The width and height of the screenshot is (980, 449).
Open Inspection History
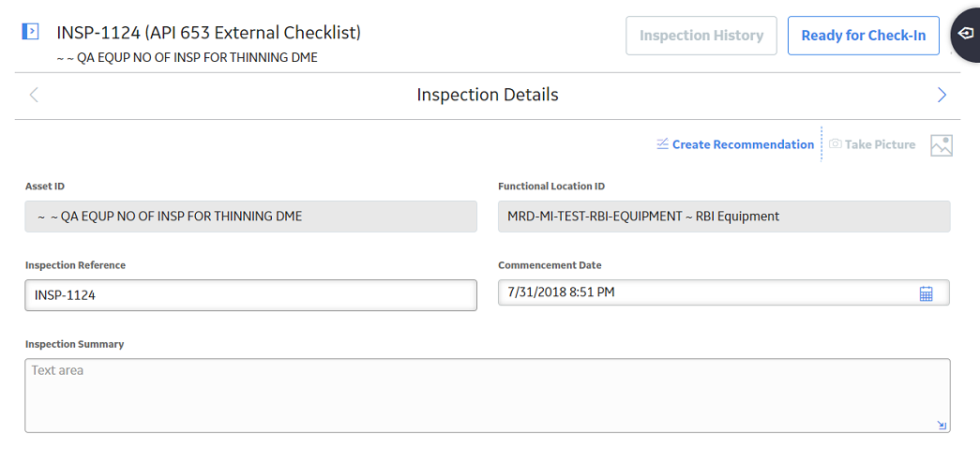pos(701,36)
